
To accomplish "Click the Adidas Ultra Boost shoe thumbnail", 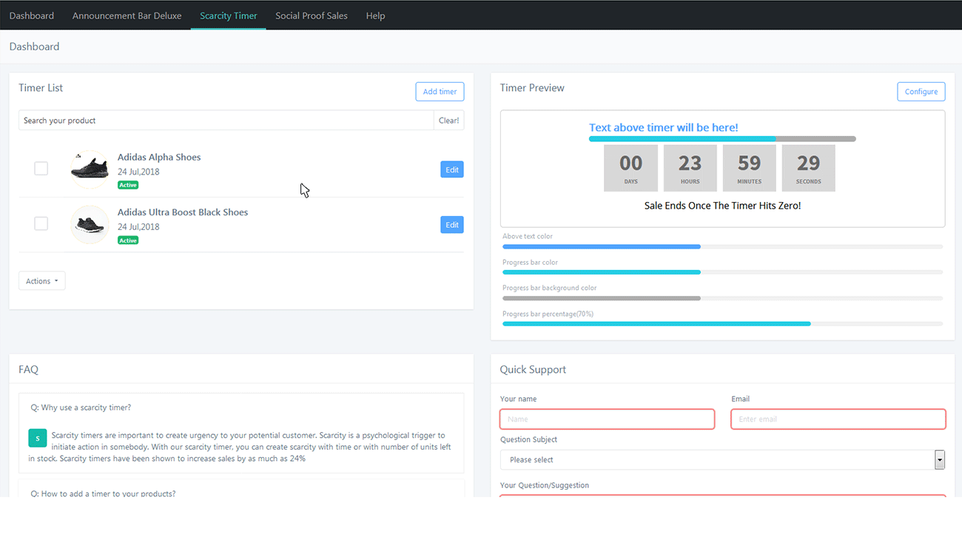I will 90,224.
